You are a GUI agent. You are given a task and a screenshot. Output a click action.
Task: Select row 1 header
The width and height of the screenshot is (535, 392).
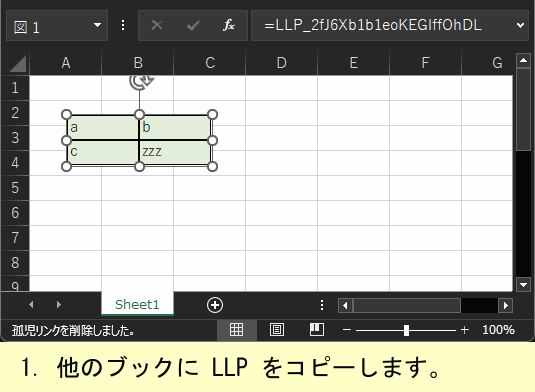(15, 88)
